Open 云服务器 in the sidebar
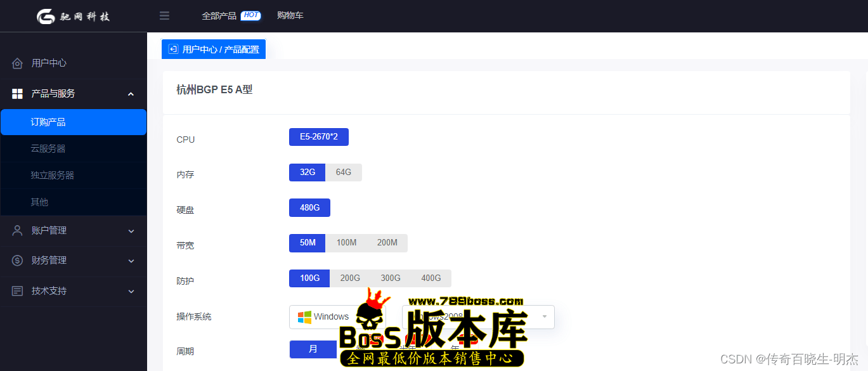868x371 pixels. click(48, 149)
